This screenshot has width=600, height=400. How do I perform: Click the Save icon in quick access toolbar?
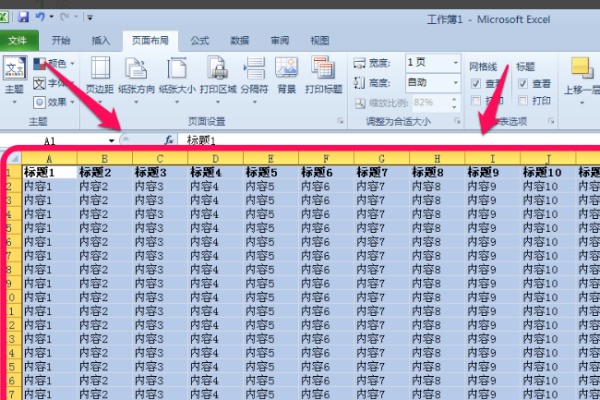[x=23, y=17]
